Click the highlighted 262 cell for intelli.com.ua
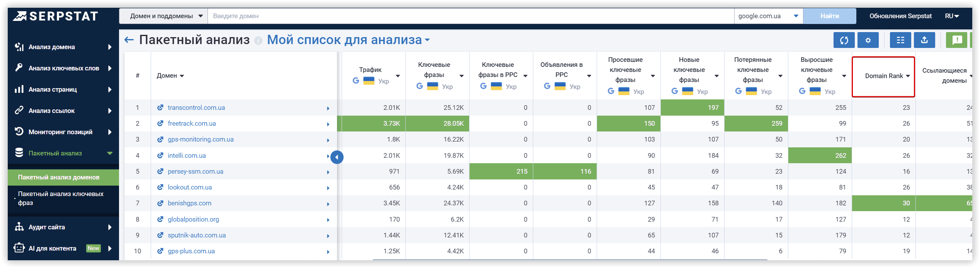980x268 pixels. pos(820,155)
